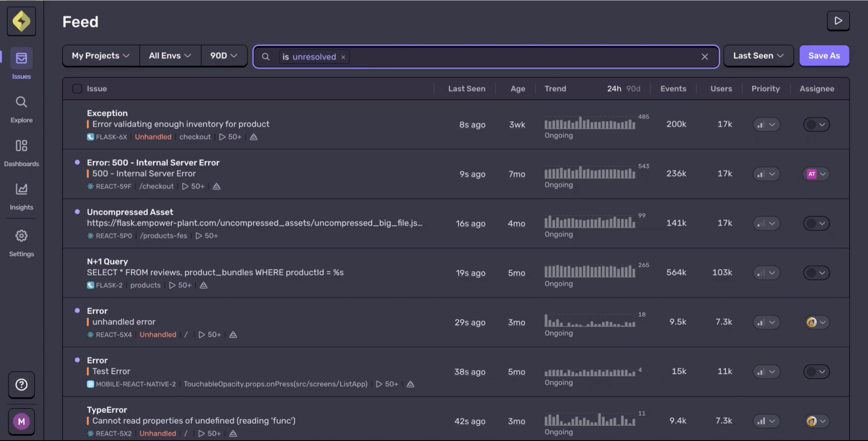
Task: Click the Sentry logo in the top left
Action: coord(21,21)
